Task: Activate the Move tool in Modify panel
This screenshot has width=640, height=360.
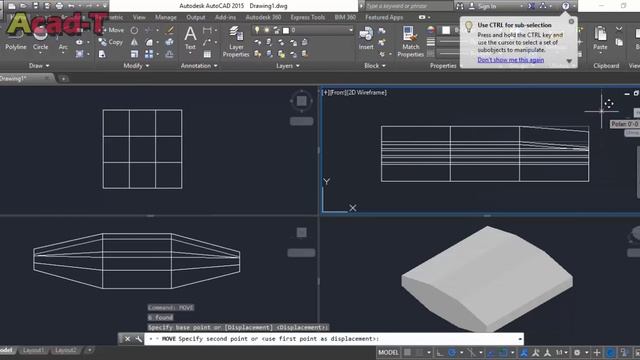Action: coord(111,30)
